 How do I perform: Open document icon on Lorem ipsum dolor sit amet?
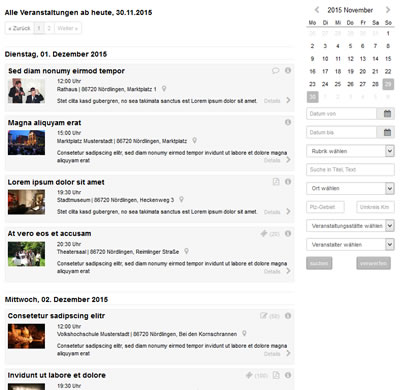[x=276, y=181]
